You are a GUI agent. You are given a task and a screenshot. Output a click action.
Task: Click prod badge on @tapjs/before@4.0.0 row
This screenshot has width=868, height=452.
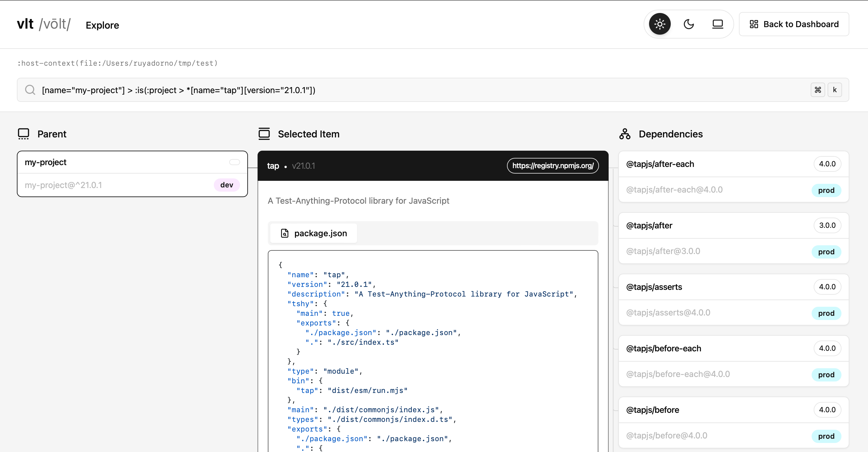pos(826,436)
